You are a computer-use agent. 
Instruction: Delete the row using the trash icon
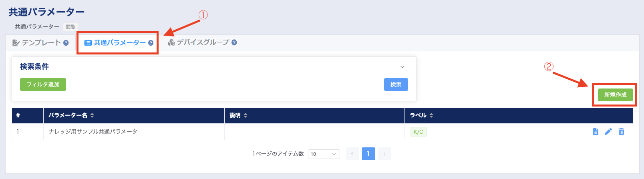(621, 131)
